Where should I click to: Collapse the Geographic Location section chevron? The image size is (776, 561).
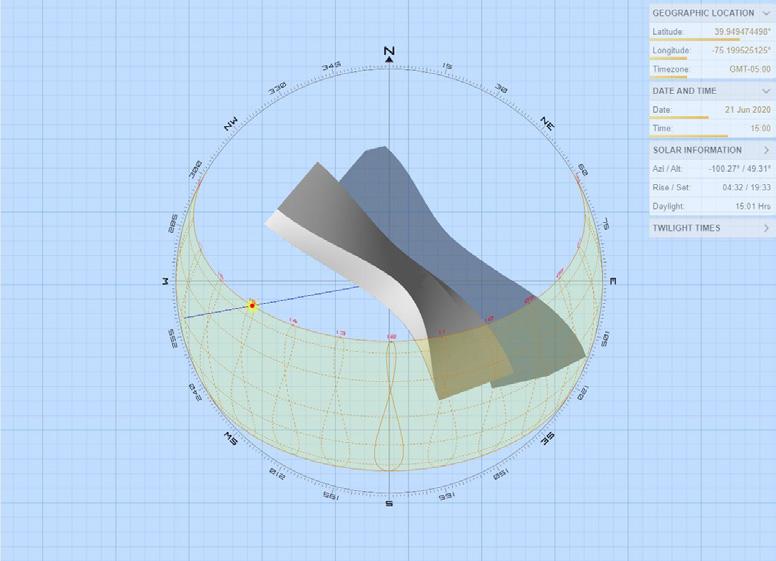tap(766, 13)
